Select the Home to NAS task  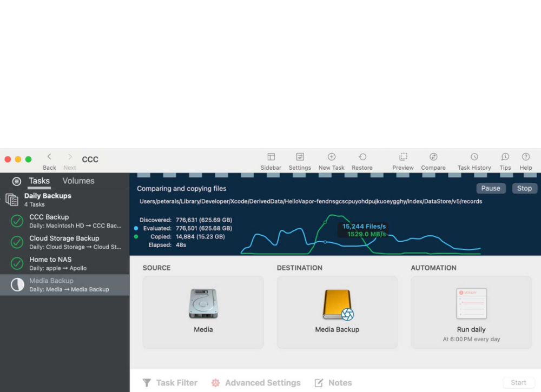(65, 264)
